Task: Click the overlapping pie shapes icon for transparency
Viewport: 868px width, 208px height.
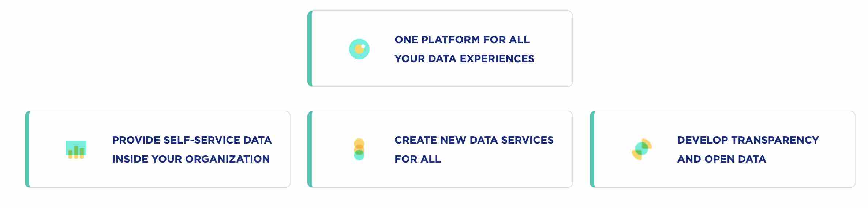Action: [642, 149]
